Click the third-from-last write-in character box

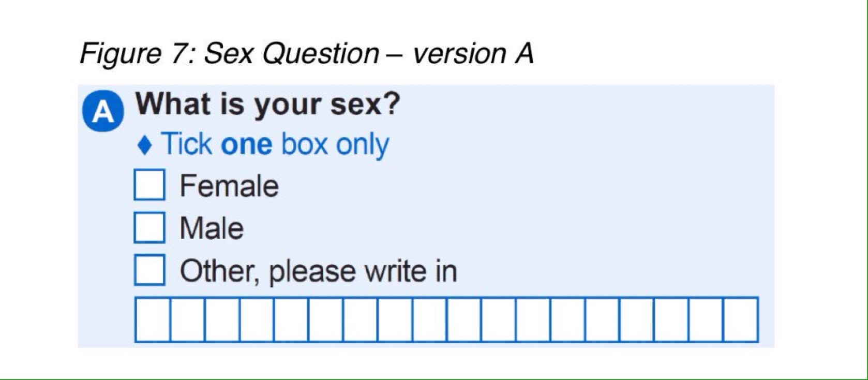click(x=671, y=319)
